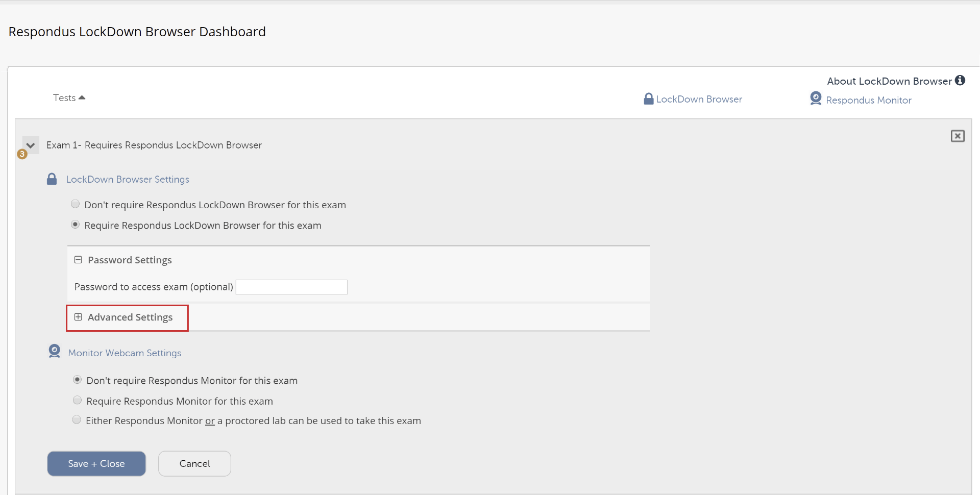Click the LockDown Browser lock icon in header
This screenshot has width=980, height=495.
[x=648, y=98]
